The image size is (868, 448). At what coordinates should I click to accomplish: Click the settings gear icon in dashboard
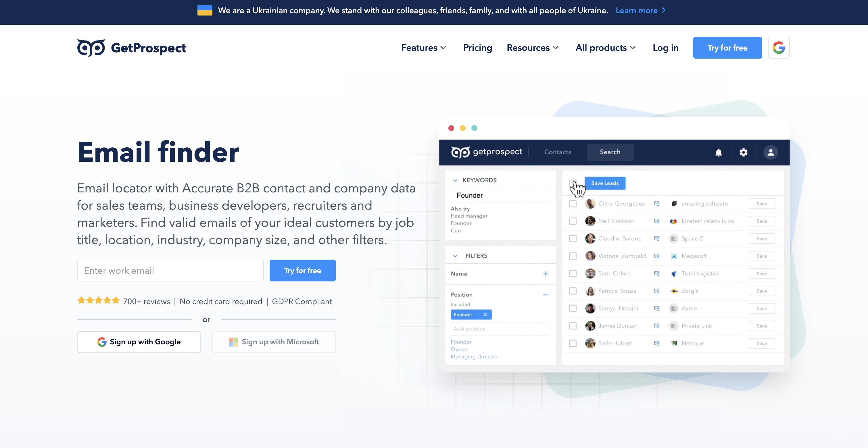coord(743,152)
